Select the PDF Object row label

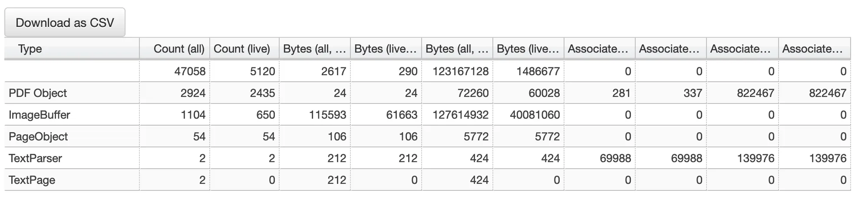38,93
